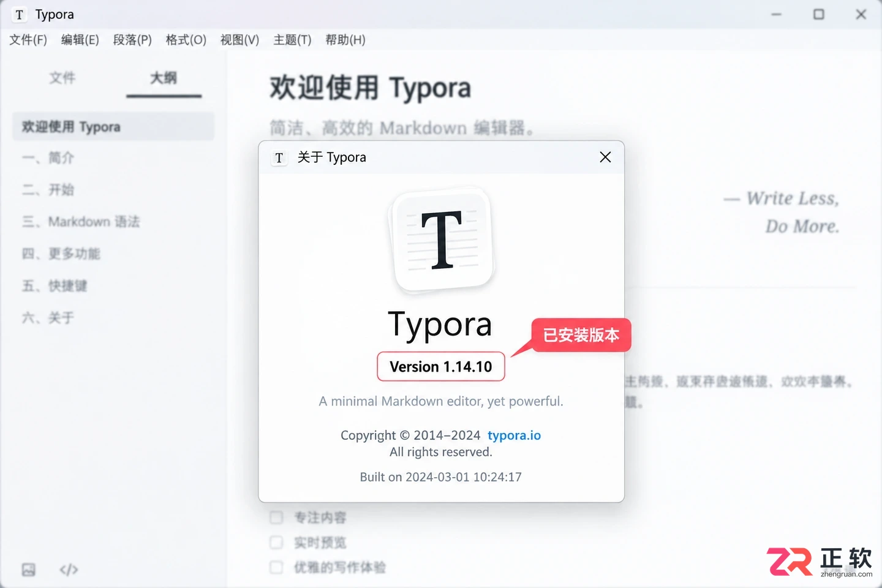Switch to the 大纲 sidebar tab
The width and height of the screenshot is (882, 588).
[x=164, y=78]
